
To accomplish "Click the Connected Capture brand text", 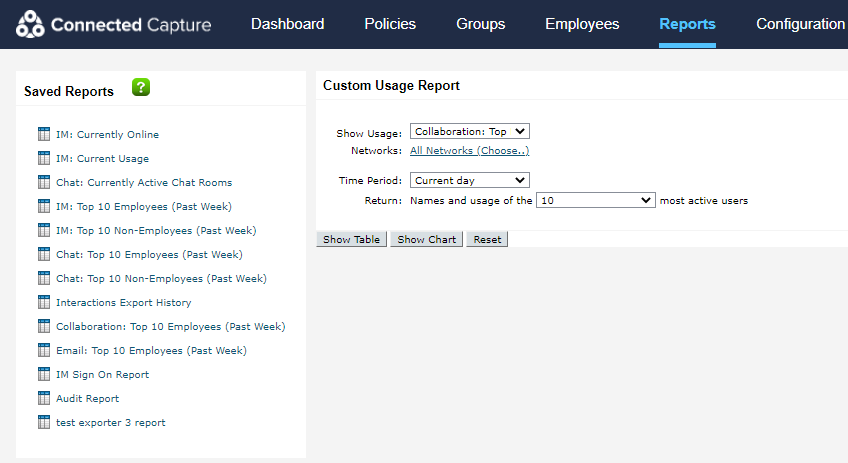I will [131, 25].
